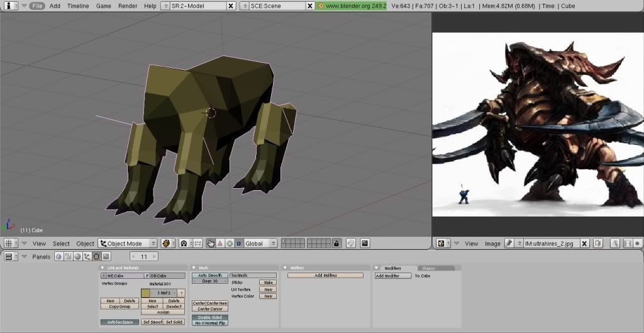Click the render this window icon
This screenshot has height=333, width=644.
pyautogui.click(x=365, y=243)
